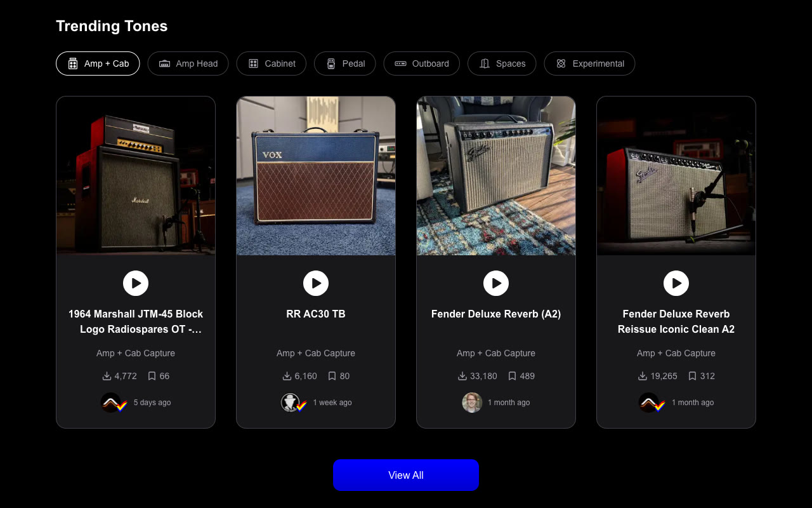The height and width of the screenshot is (508, 812).
Task: Open author avatar on the Marshall JTM-45 card
Action: (111, 403)
